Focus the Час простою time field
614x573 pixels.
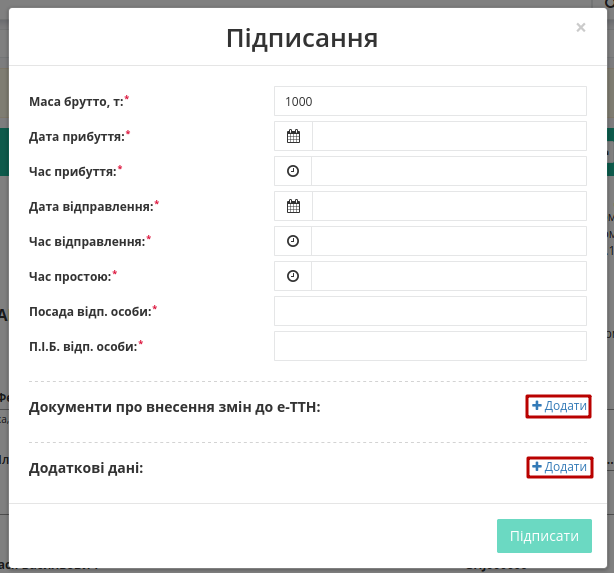[x=449, y=276]
